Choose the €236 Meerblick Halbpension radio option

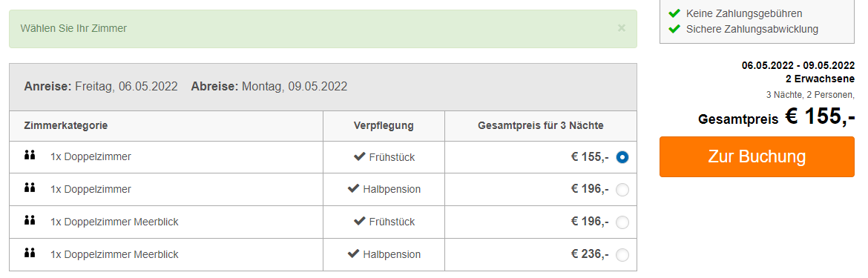point(622,255)
